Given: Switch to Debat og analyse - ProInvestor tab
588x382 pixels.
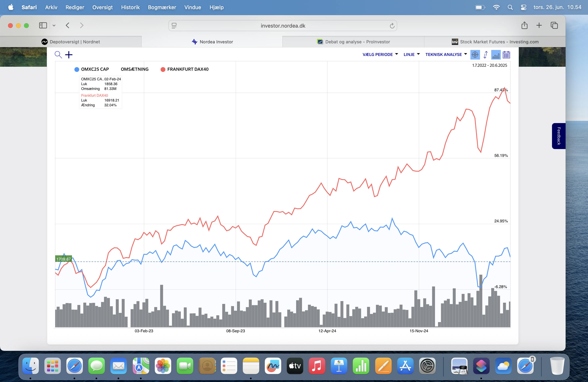Looking at the screenshot, I should pyautogui.click(x=353, y=42).
